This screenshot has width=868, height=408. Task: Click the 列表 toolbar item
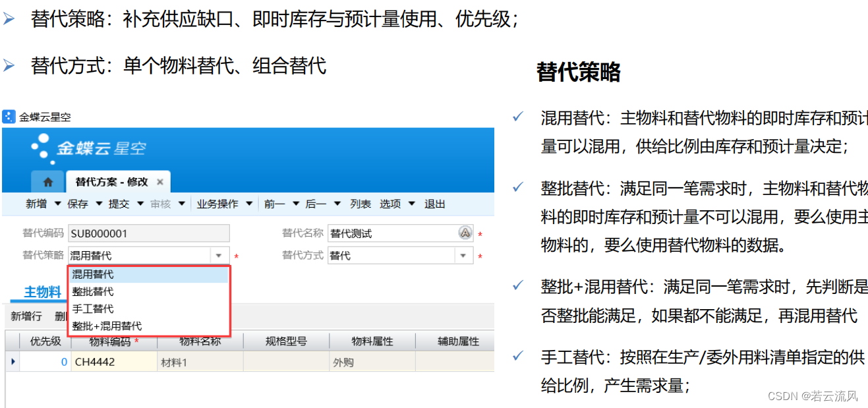(361, 204)
